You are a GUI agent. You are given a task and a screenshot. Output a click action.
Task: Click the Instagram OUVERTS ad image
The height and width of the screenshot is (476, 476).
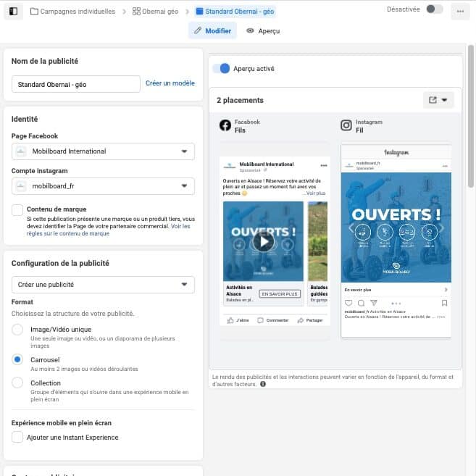[396, 227]
